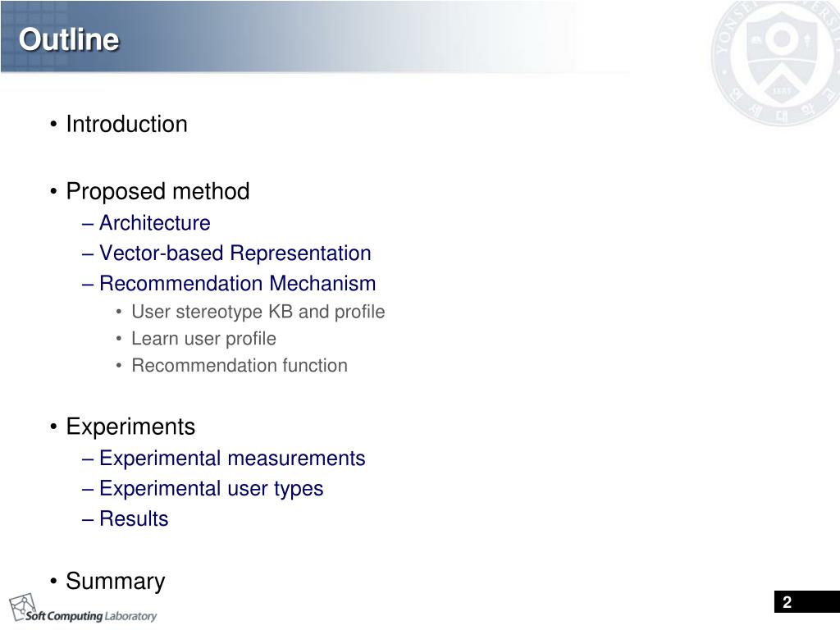Screen dimensions: 840x630
Task: Select the Results sub-item
Action: tap(134, 519)
